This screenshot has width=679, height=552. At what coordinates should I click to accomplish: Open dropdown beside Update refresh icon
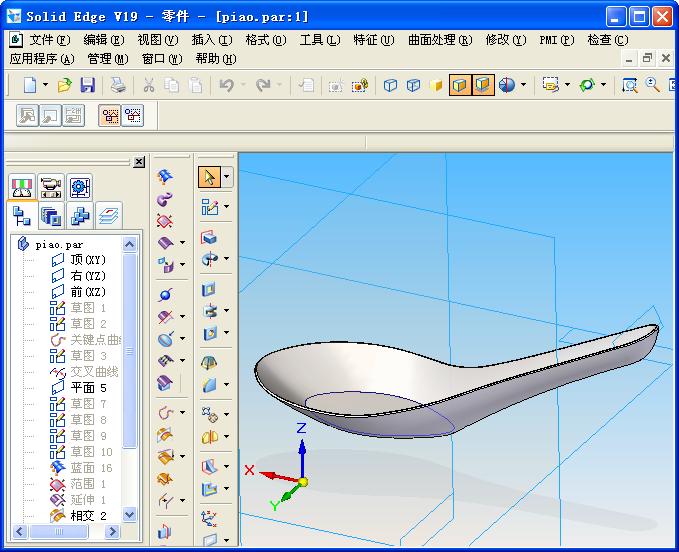coord(603,84)
